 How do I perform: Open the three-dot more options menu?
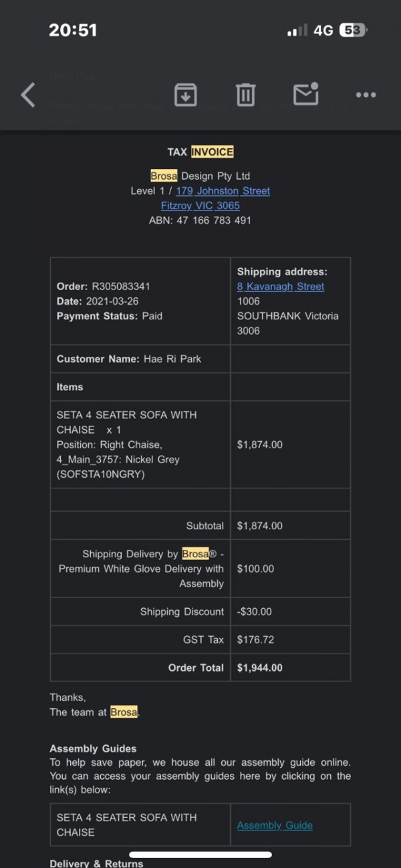(366, 95)
